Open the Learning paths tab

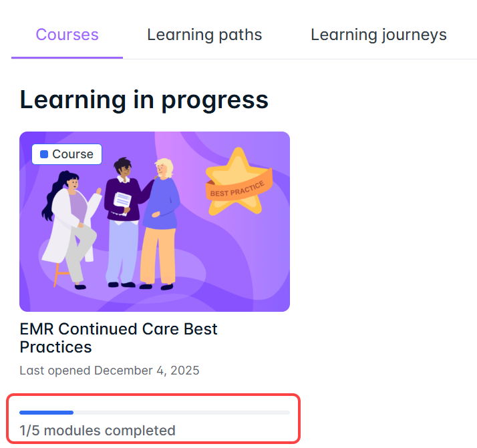click(204, 35)
